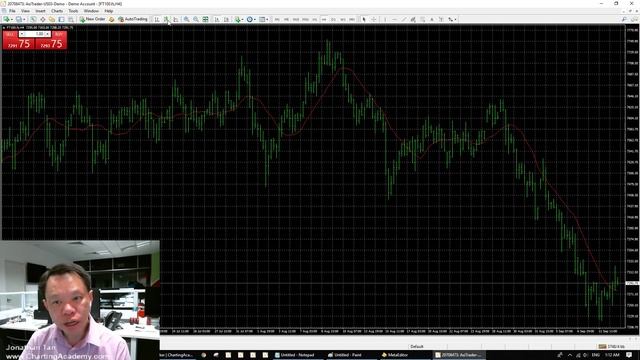This screenshot has width=640, height=360.
Task: Open the Charts menu
Action: 57,11
